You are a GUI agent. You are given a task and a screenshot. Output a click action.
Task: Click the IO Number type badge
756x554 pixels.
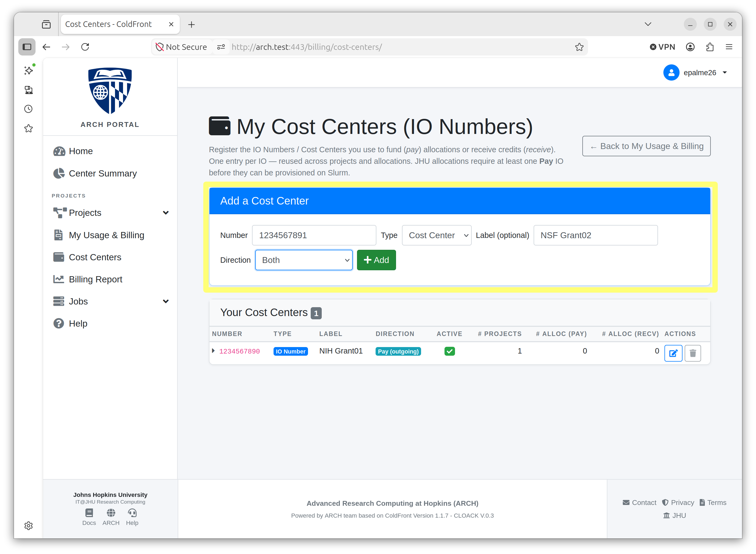coord(290,351)
